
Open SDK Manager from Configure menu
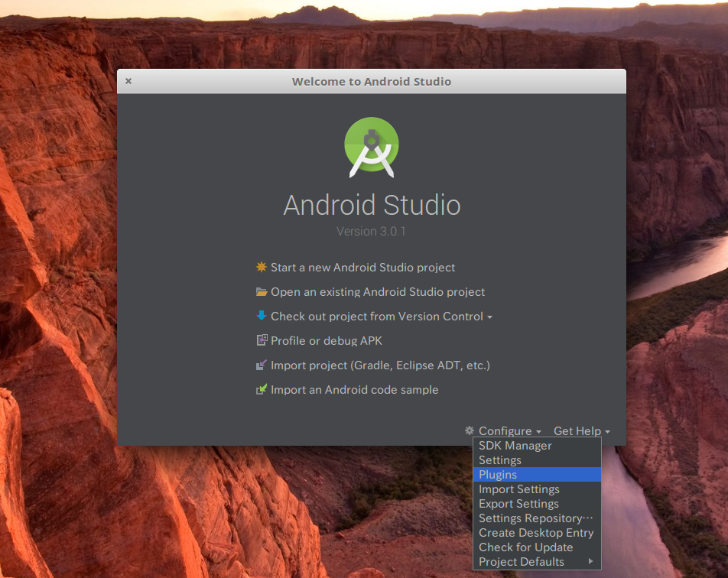click(537, 445)
